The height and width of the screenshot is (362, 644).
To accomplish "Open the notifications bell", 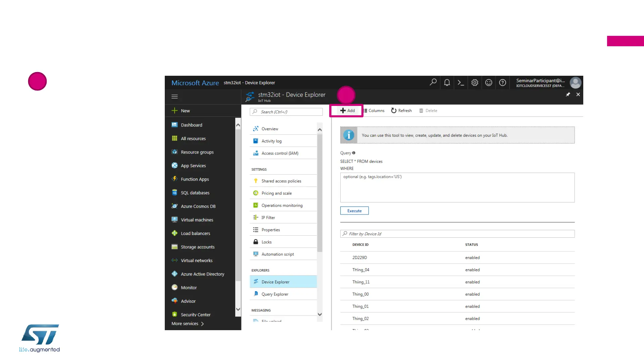I will coord(447,82).
